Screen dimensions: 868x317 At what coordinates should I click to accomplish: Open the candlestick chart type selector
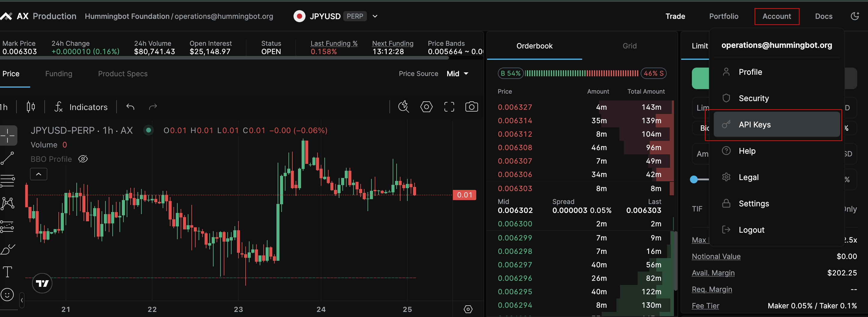(31, 107)
